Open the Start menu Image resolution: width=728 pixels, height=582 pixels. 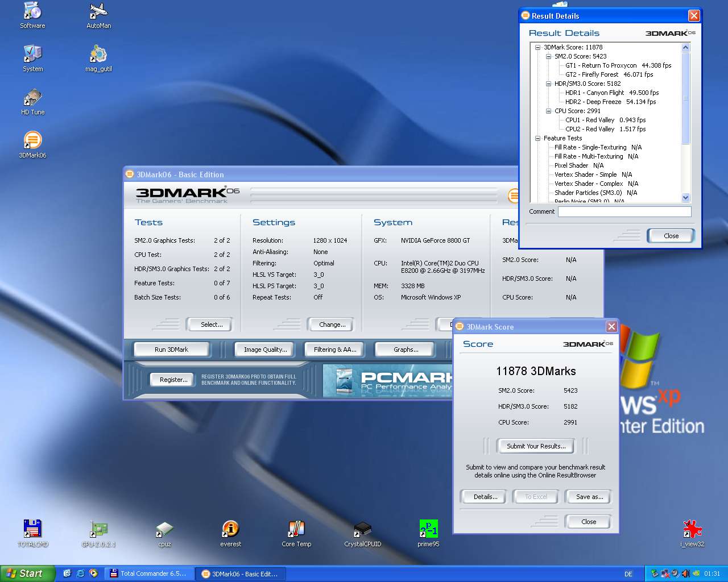pyautogui.click(x=27, y=573)
